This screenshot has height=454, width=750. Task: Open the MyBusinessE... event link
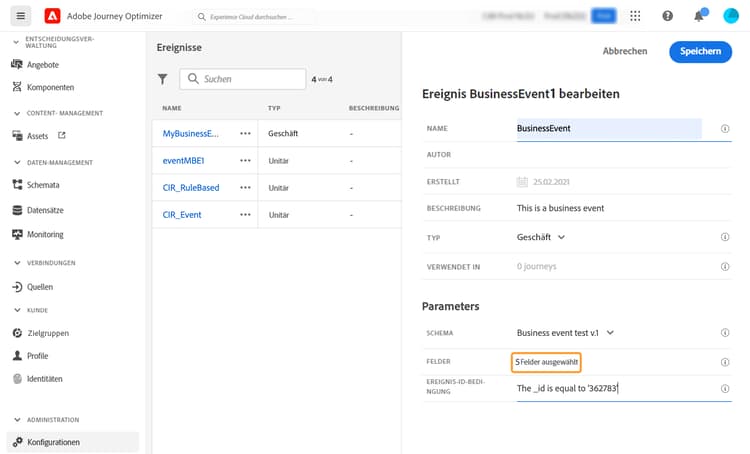(x=190, y=133)
